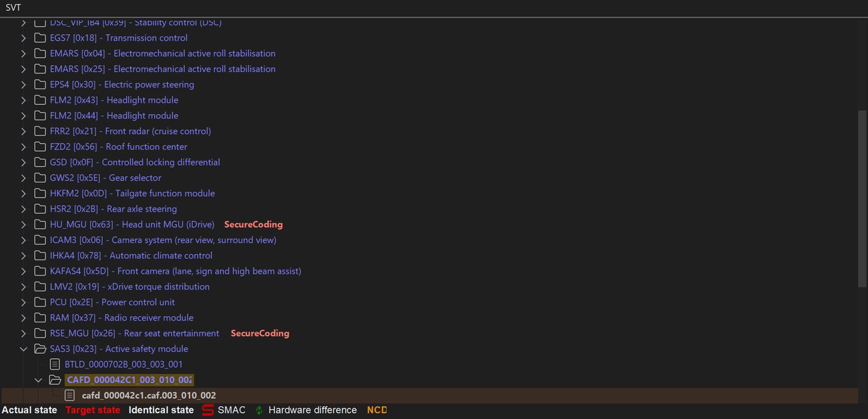Click the ICAM3 Camera system folder icon
The width and height of the screenshot is (868, 419).
tap(40, 240)
